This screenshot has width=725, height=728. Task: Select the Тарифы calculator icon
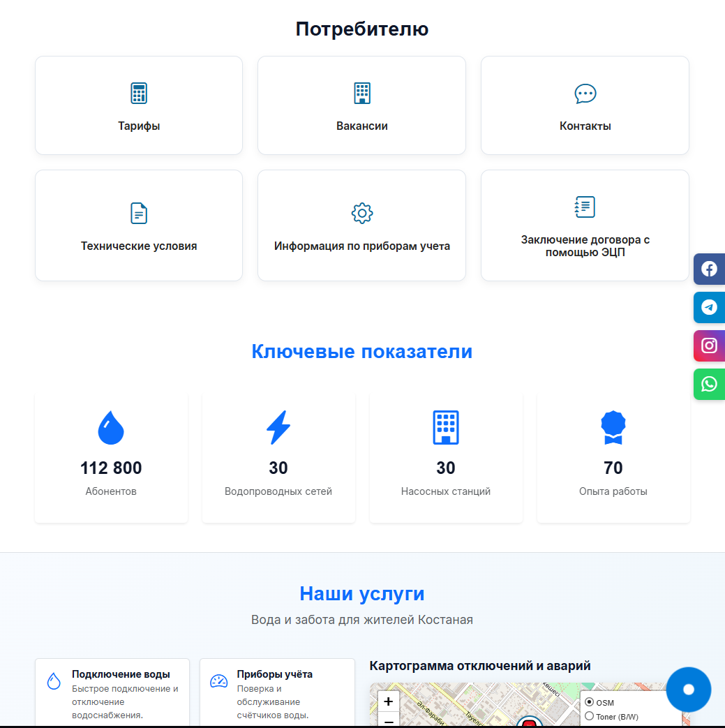point(139,92)
